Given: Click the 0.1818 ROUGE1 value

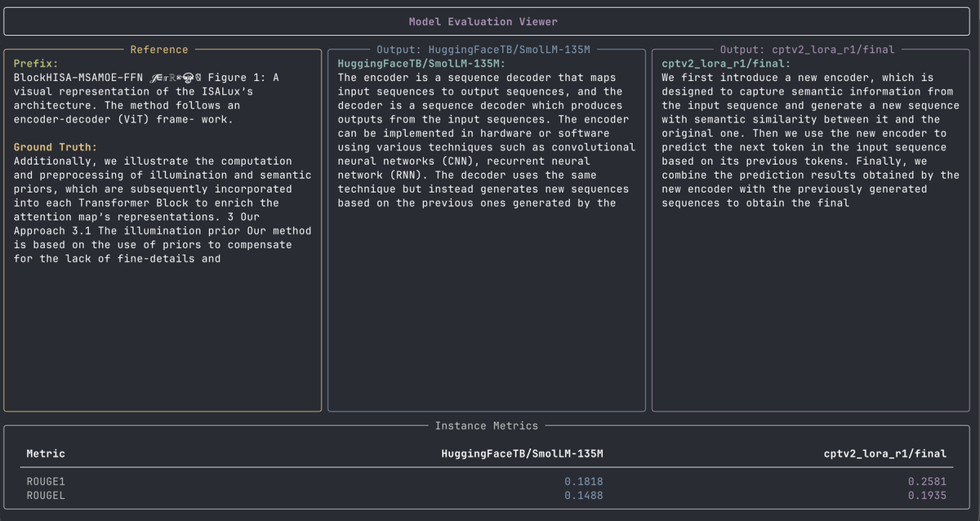Looking at the screenshot, I should click(x=584, y=482).
